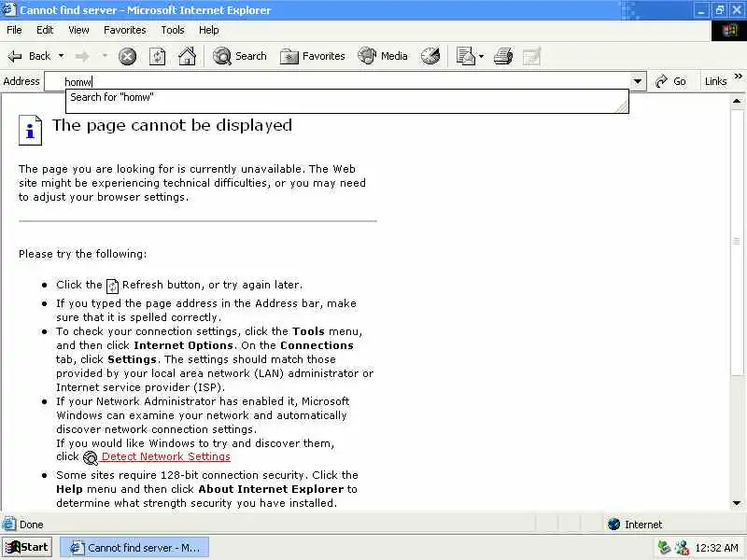Click the resize grip of the autocomplete dropdown
The height and width of the screenshot is (560, 747).
tap(622, 107)
